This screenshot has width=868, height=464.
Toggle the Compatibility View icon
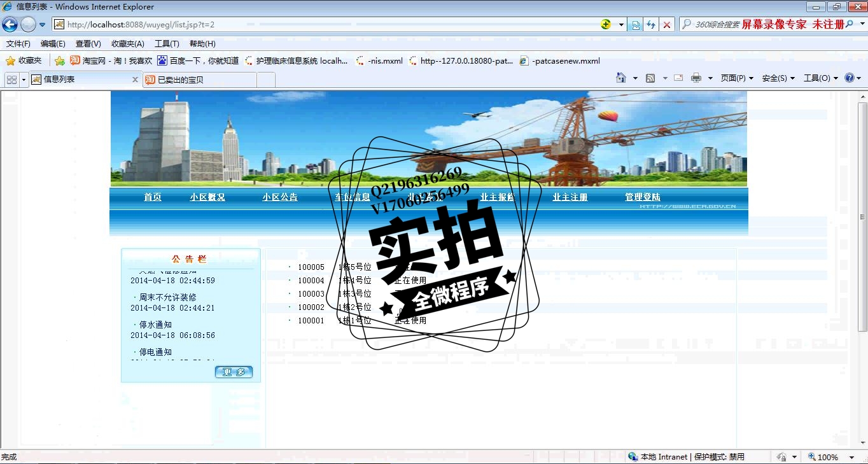click(635, 25)
